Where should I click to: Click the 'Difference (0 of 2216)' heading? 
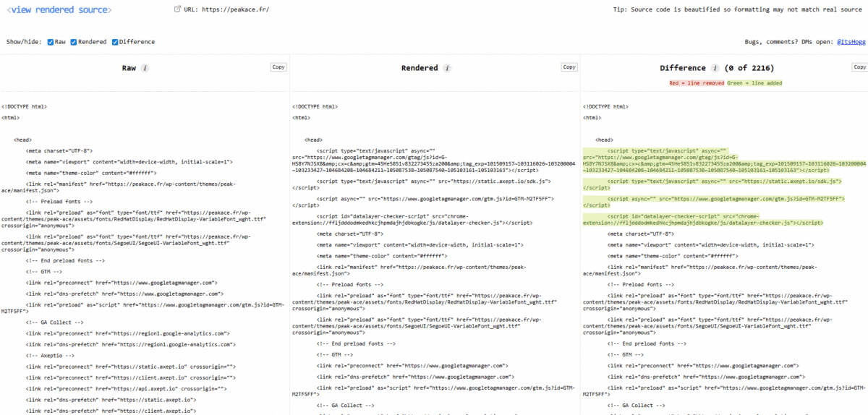point(717,68)
